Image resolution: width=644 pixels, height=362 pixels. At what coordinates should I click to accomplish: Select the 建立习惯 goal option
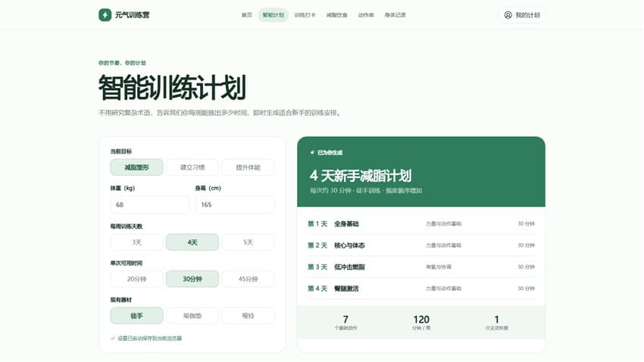pyautogui.click(x=192, y=167)
